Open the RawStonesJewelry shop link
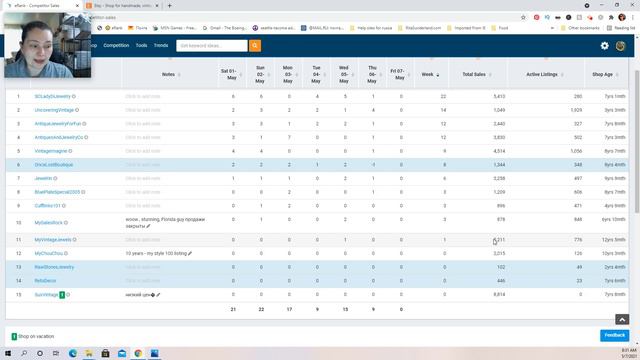The width and height of the screenshot is (640, 360). pos(54,267)
